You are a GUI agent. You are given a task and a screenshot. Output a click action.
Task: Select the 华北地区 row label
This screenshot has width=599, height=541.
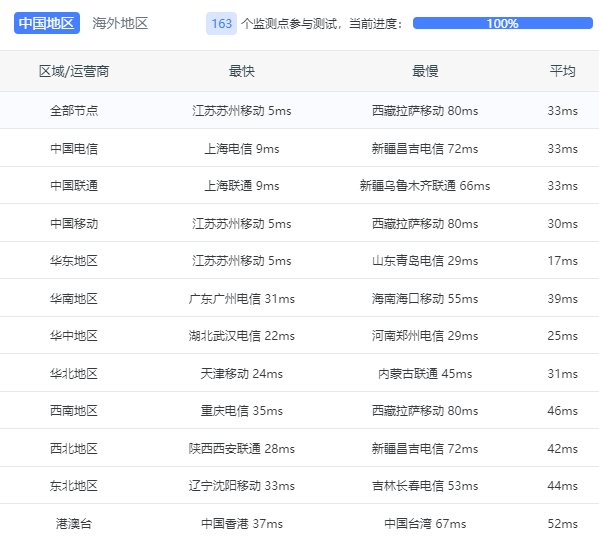74,373
